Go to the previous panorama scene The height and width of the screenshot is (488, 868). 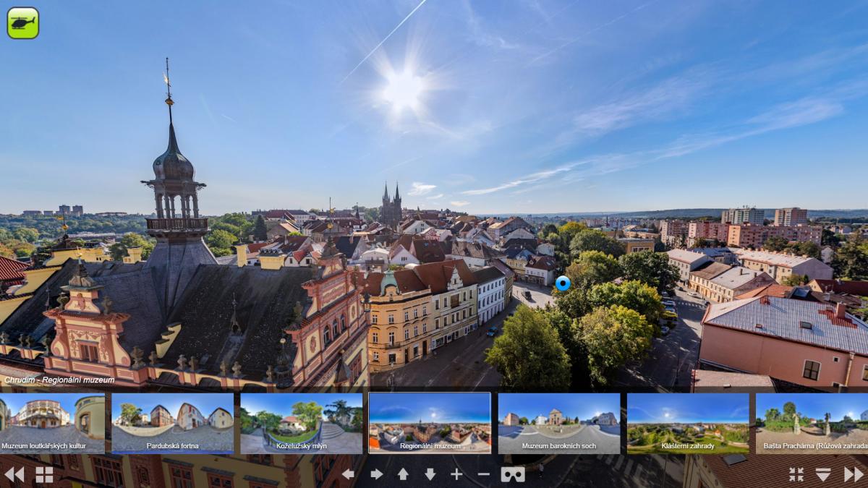pos(14,474)
